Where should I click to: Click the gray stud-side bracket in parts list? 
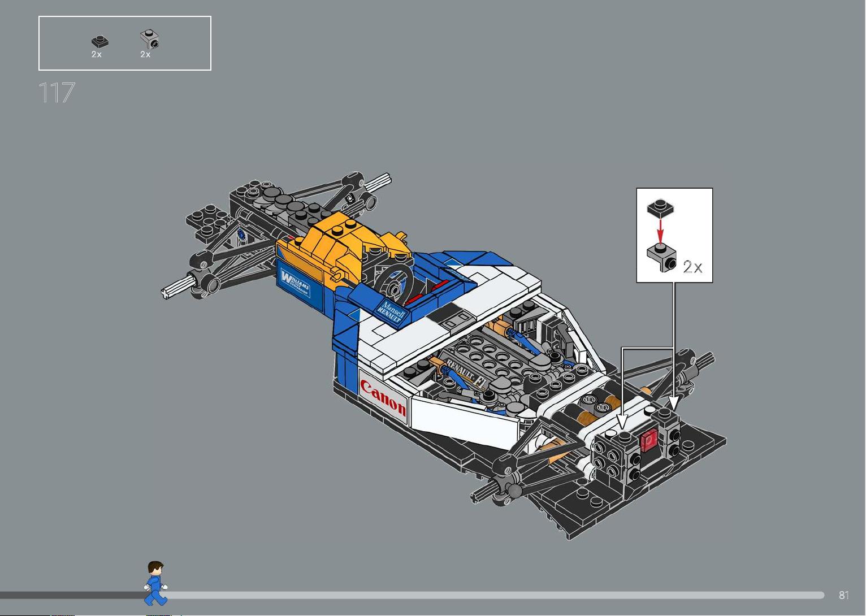(149, 39)
